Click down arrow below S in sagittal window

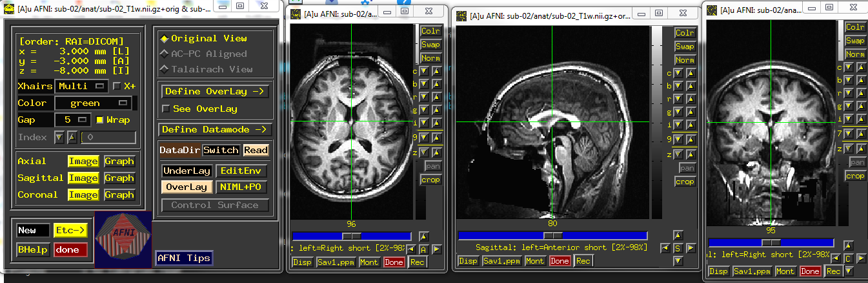(x=677, y=260)
